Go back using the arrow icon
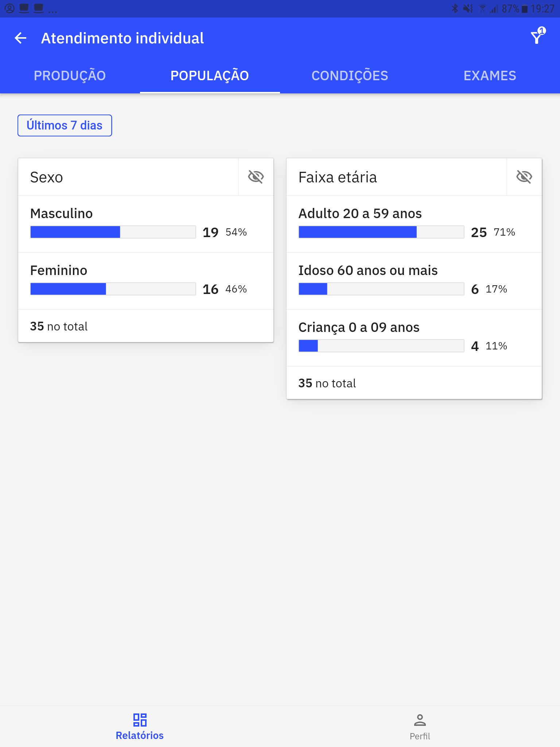560x747 pixels. tap(21, 38)
